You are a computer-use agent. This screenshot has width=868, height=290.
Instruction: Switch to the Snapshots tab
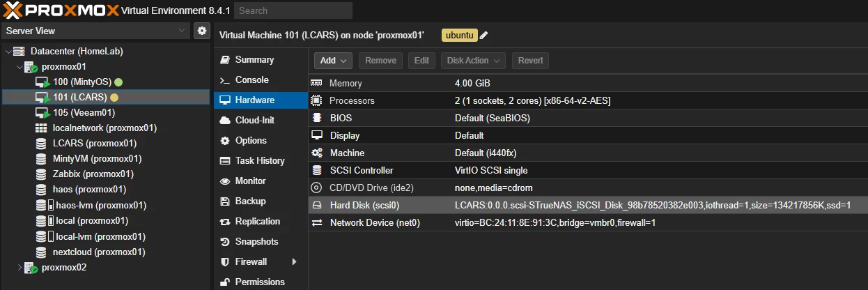click(256, 241)
